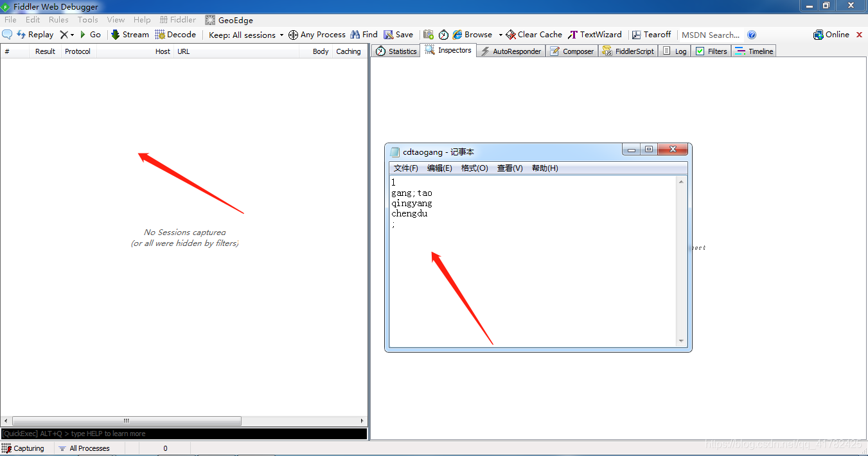Click the session list scroll right arrow
The width and height of the screenshot is (868, 456).
tap(362, 421)
